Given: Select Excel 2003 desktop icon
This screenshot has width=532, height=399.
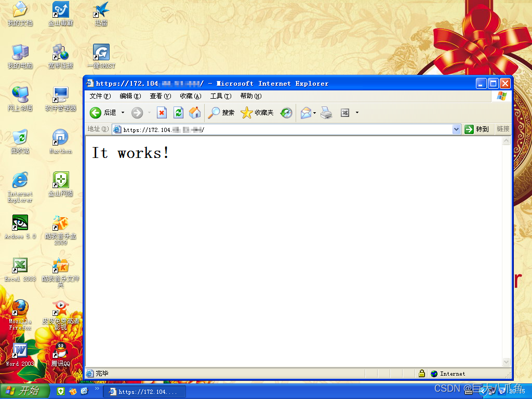Looking at the screenshot, I should [x=20, y=270].
